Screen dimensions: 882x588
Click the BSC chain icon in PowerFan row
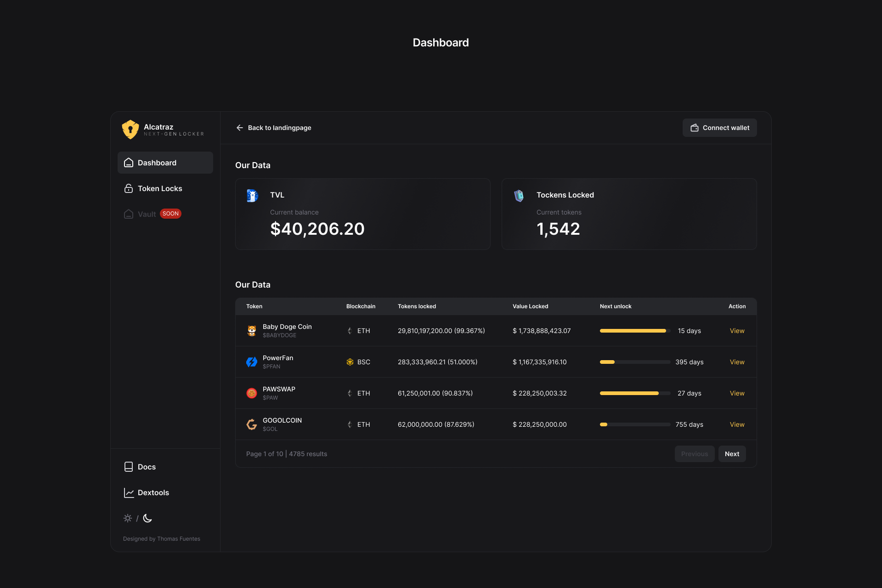pos(350,362)
